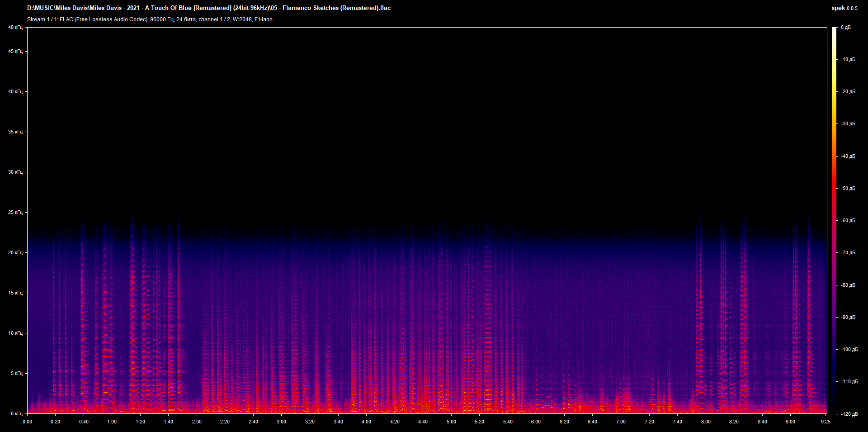The height and width of the screenshot is (432, 868).
Task: Click the 25 кГц frequency label
Action: (x=15, y=212)
